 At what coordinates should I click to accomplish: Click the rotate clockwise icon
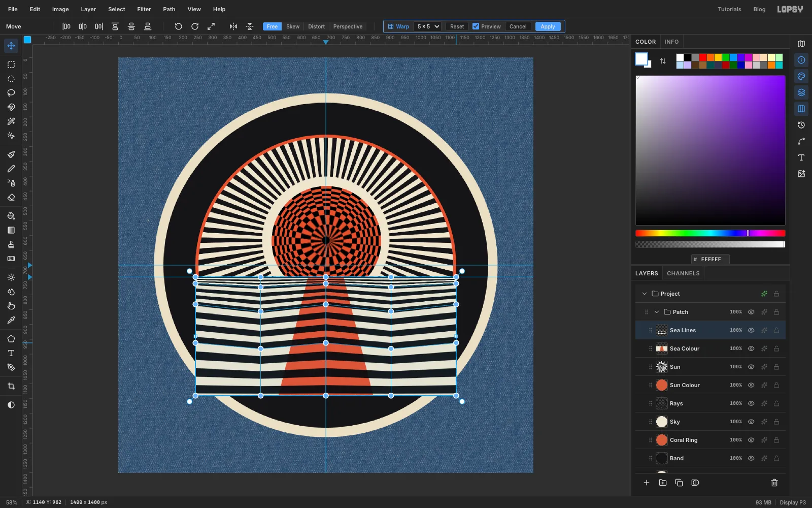pos(195,26)
